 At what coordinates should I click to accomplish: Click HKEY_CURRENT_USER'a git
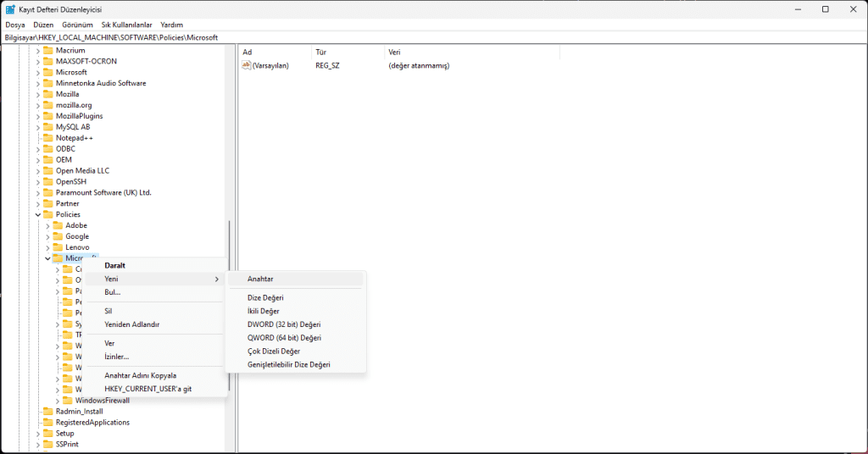(x=154, y=389)
